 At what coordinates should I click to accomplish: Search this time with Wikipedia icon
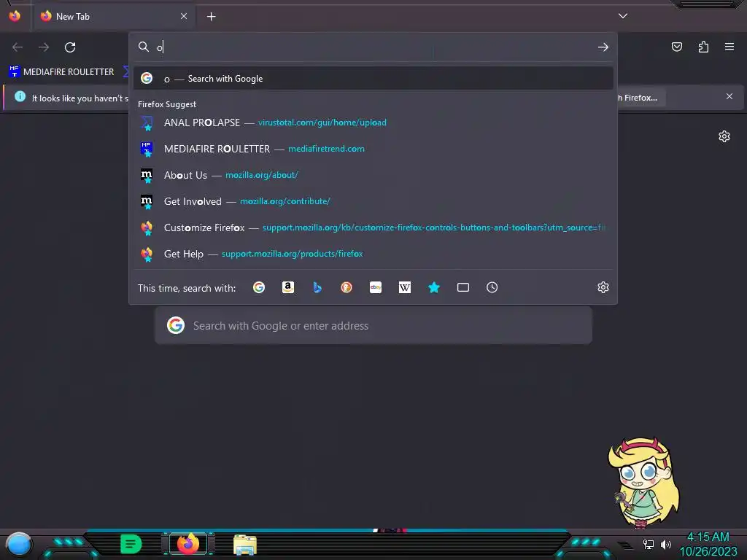pos(404,287)
